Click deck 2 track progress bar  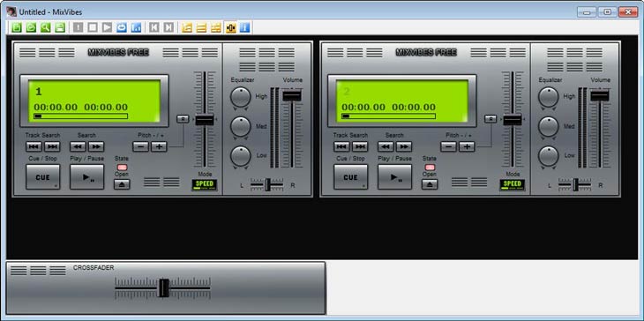[x=389, y=116]
